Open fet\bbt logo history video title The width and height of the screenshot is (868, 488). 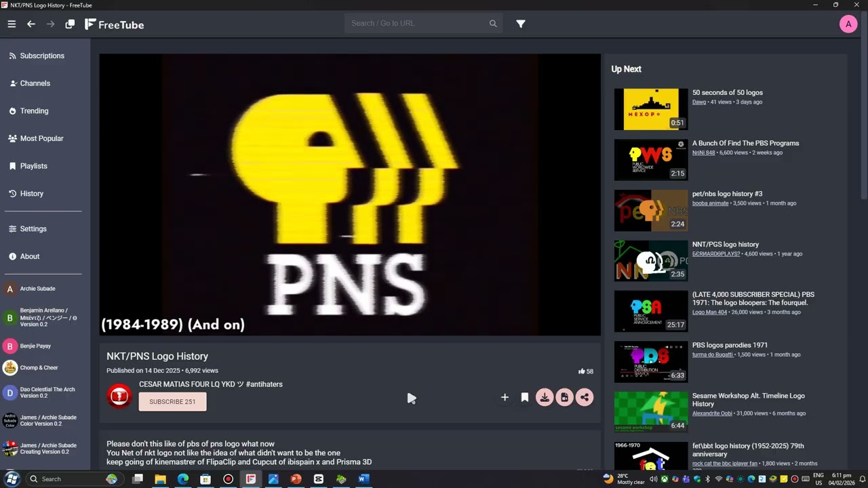click(748, 450)
